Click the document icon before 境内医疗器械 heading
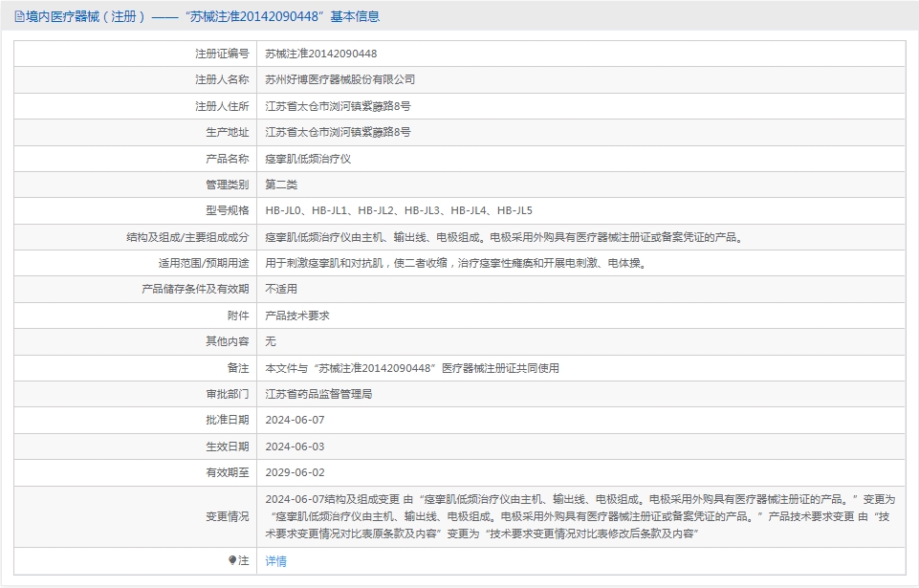Image resolution: width=919 pixels, height=588 pixels. pyautogui.click(x=19, y=17)
